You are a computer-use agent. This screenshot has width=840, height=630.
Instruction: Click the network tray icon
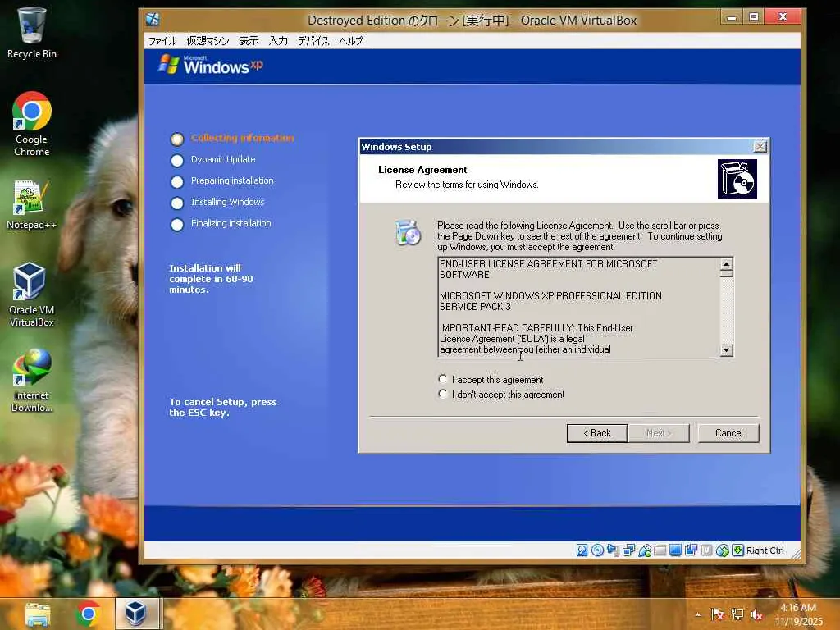pos(737,614)
